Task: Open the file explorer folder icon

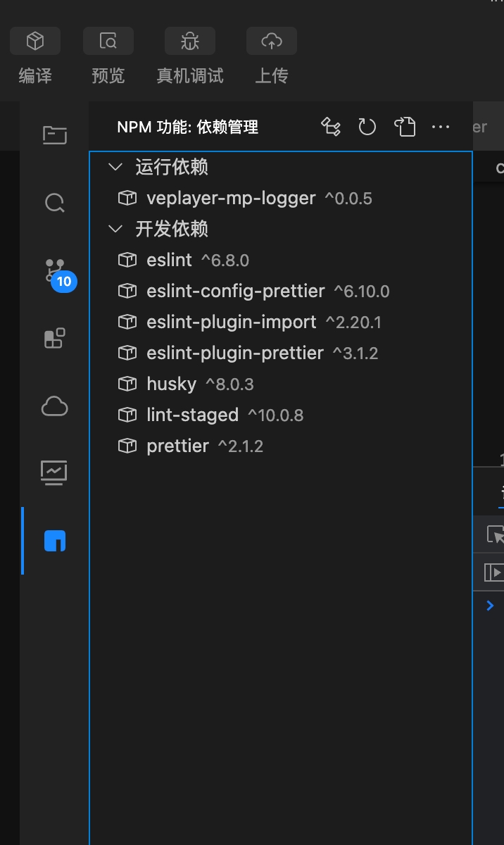Action: click(54, 134)
